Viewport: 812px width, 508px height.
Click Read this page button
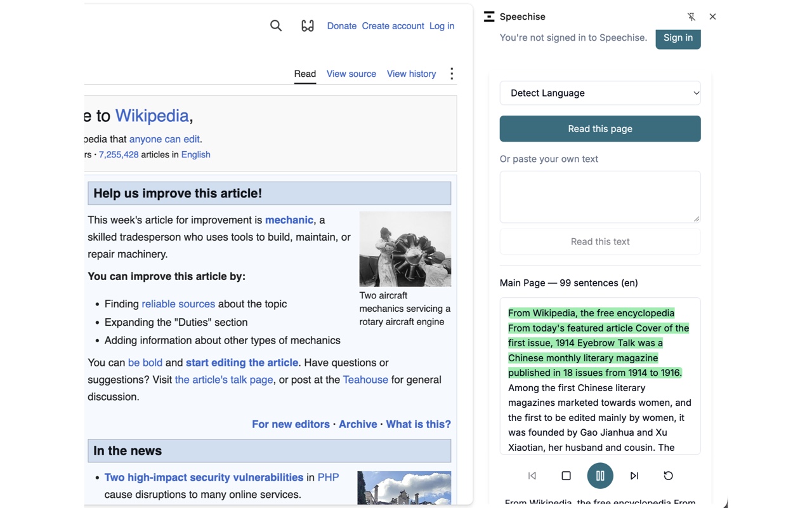[600, 128]
